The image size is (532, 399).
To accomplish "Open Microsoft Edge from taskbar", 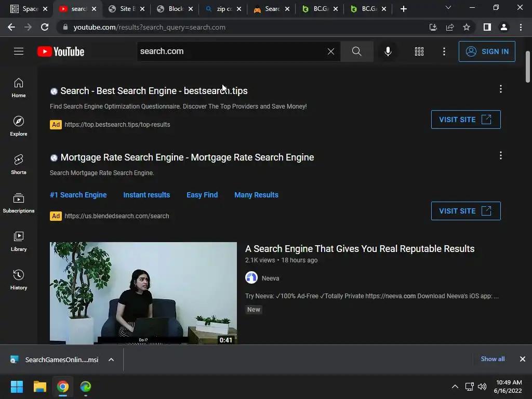I will click(86, 387).
